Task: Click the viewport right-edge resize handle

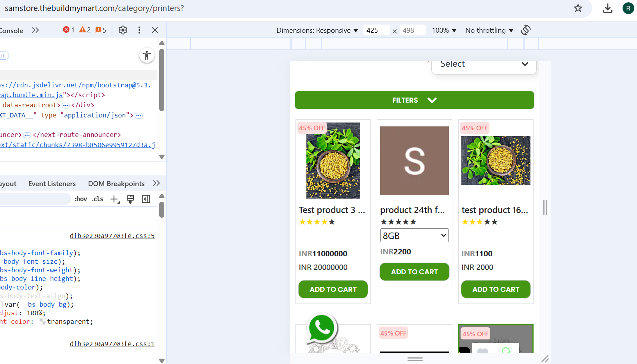Action: [x=545, y=207]
